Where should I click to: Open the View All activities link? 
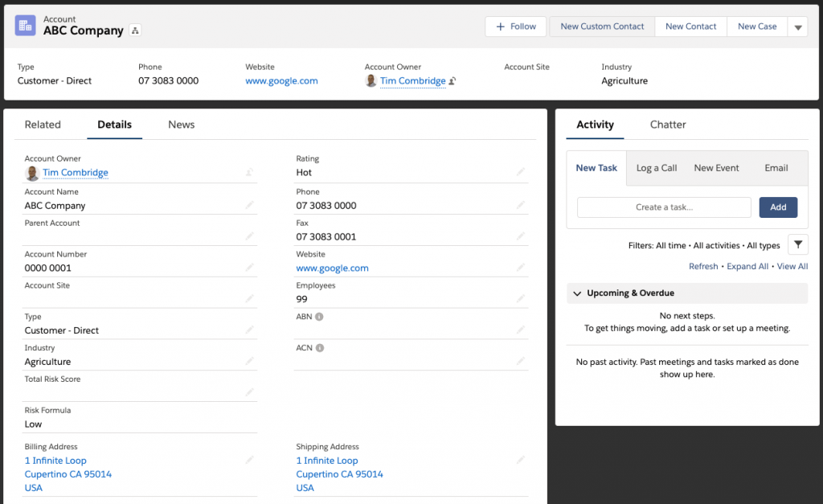792,266
